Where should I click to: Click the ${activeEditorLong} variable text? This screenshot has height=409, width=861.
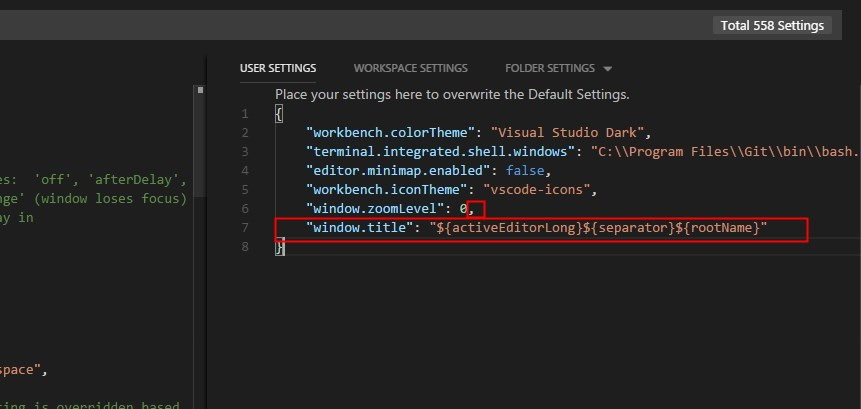click(x=510, y=228)
